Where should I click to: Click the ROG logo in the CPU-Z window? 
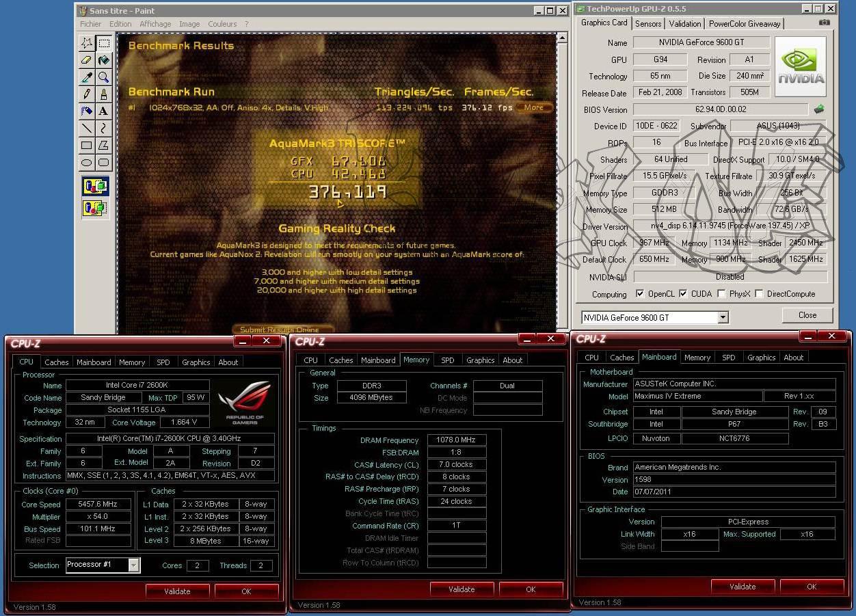[x=246, y=403]
